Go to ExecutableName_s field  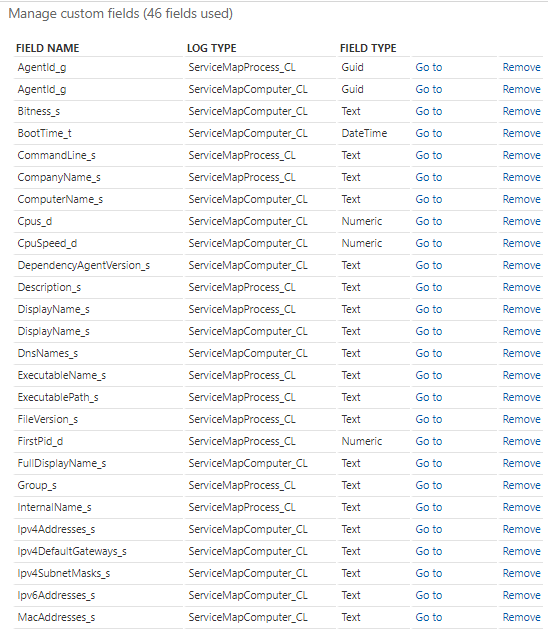click(x=429, y=375)
